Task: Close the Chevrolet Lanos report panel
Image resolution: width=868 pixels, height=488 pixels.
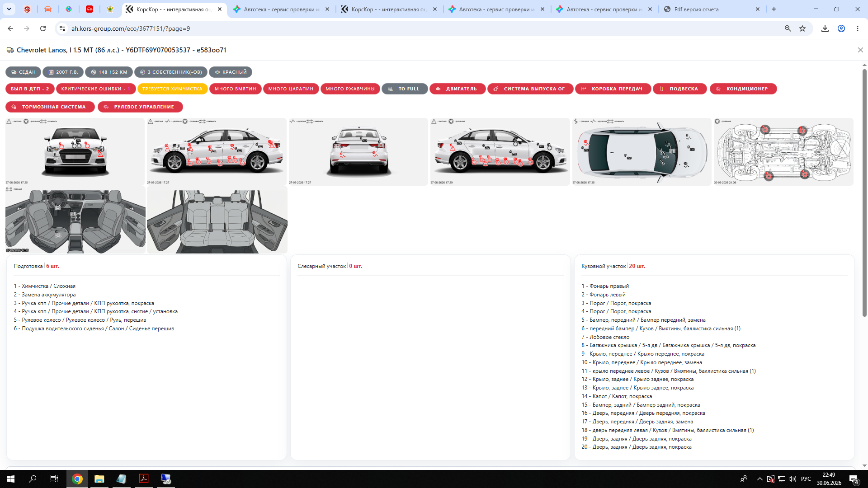Action: coord(860,50)
